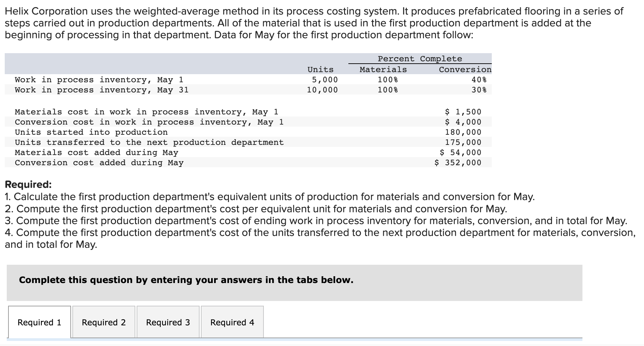Click the 40% conversion percentage cell
The height and width of the screenshot is (346, 644).
484,80
